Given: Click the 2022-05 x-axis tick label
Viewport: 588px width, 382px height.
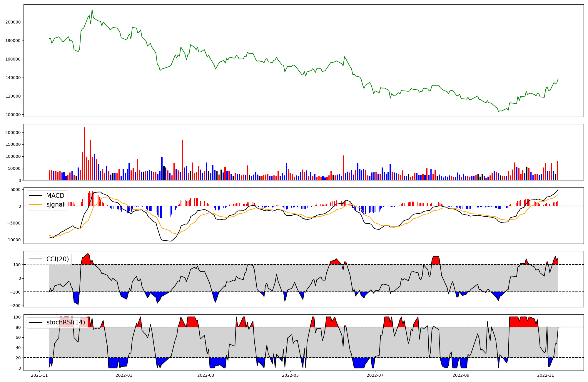Looking at the screenshot, I should (290, 375).
